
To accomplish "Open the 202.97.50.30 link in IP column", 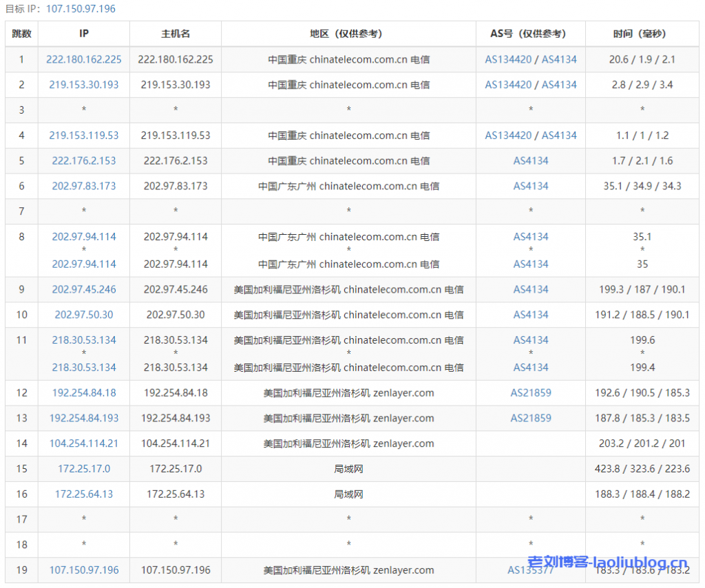I will coord(84,315).
